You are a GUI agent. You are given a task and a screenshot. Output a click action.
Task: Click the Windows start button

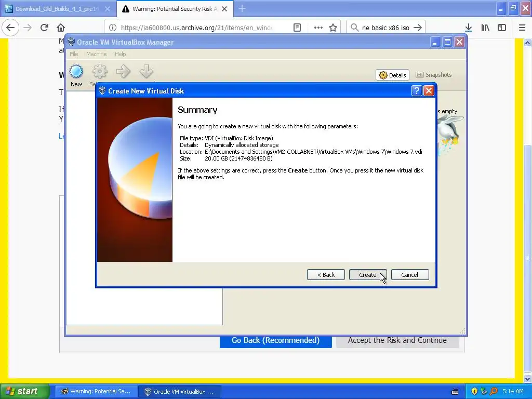(25, 391)
